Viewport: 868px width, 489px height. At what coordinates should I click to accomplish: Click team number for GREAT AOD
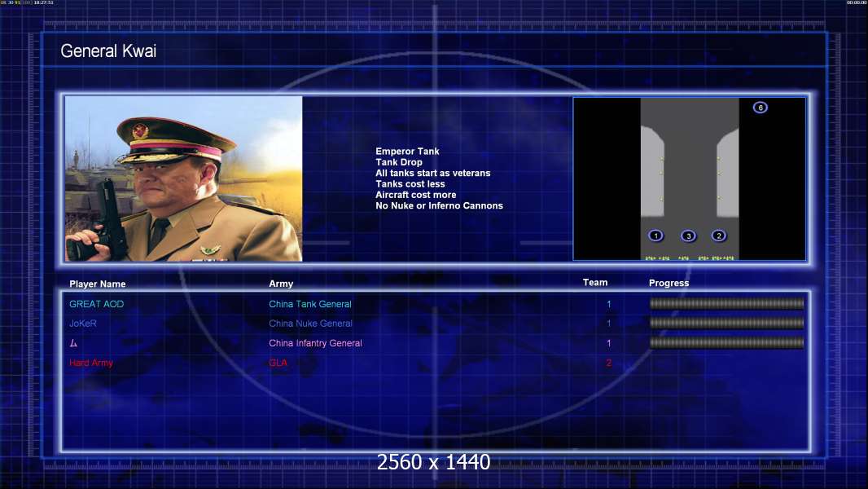[609, 304]
